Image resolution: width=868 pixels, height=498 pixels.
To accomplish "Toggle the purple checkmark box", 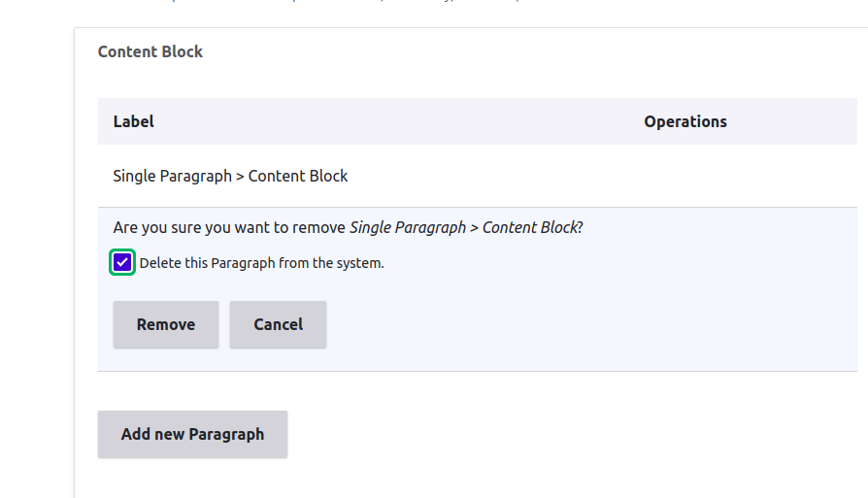I will coord(122,262).
